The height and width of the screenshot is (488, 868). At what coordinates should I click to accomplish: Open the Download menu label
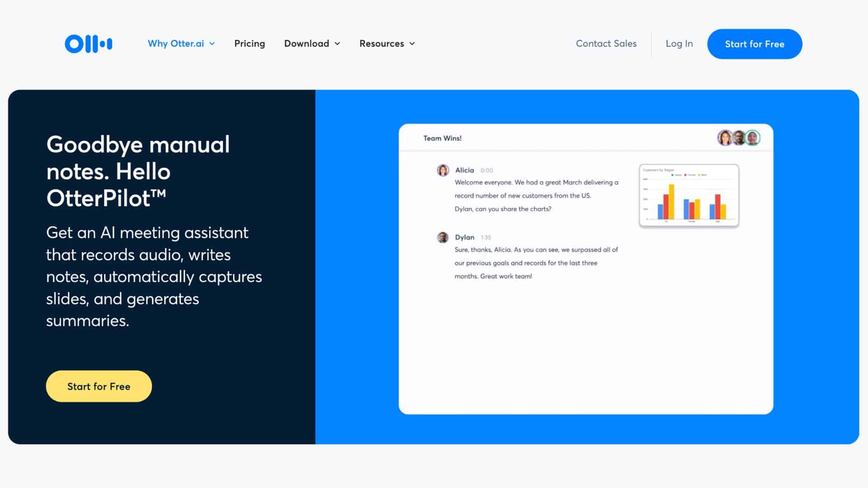(307, 43)
